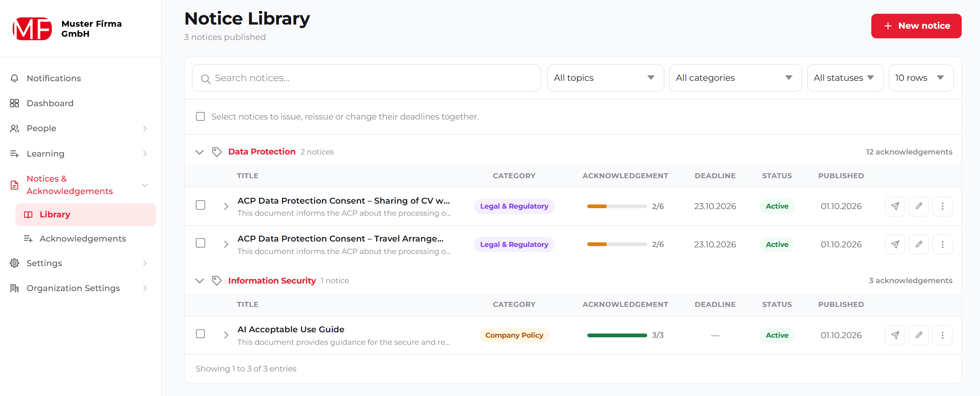This screenshot has width=980, height=396.
Task: Select the Travel Arrangements consent notice checkbox
Action: click(200, 243)
